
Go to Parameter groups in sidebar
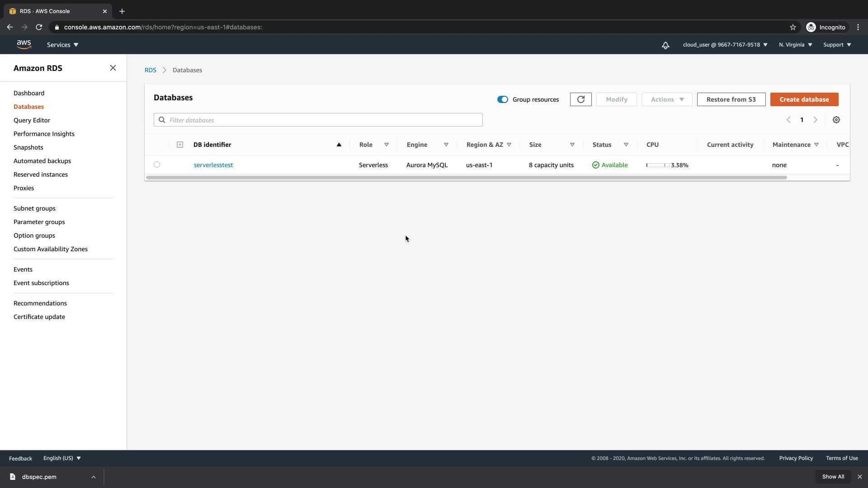[x=39, y=222]
